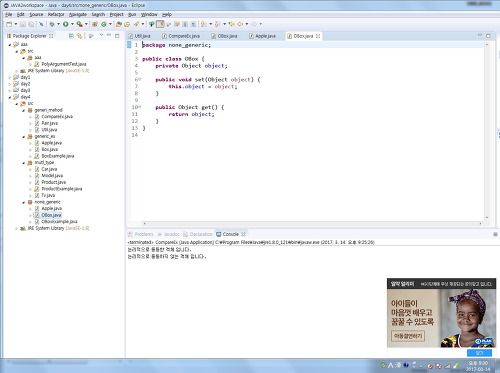The height and width of the screenshot is (373, 500).
Task: Expand the day2 project node
Action: point(10,84)
